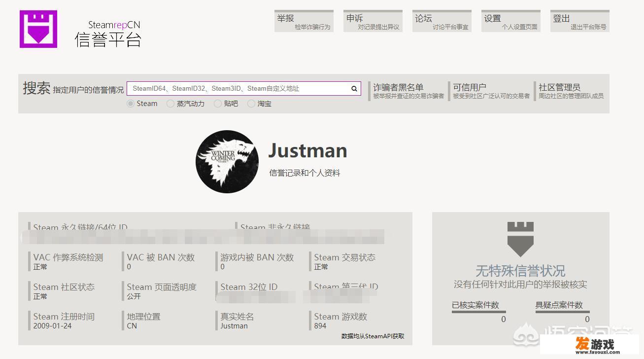Click the Steam 游戏数 label
This screenshot has height=359, width=644.
pos(340,317)
